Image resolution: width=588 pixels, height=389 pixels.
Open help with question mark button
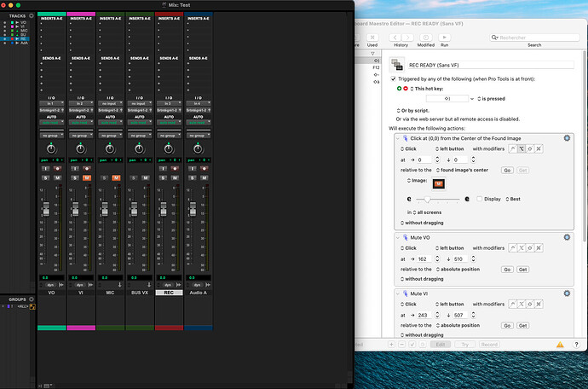point(577,345)
